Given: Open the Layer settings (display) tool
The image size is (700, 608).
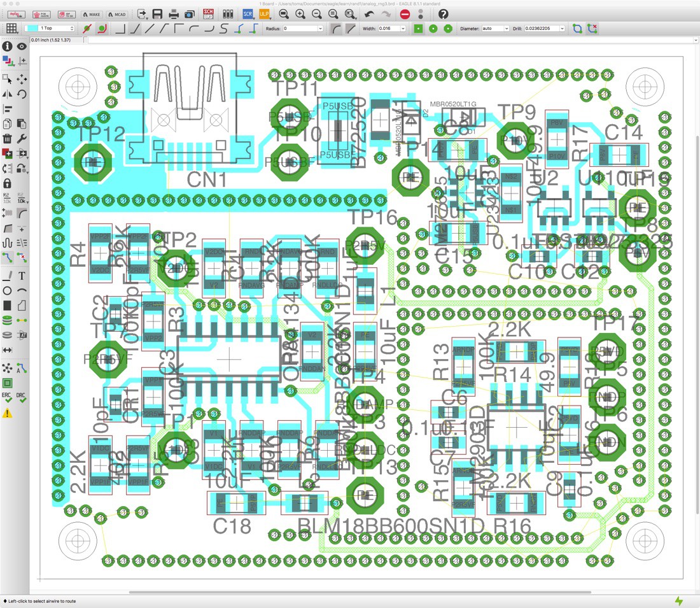Looking at the screenshot, I should pos(7,60).
